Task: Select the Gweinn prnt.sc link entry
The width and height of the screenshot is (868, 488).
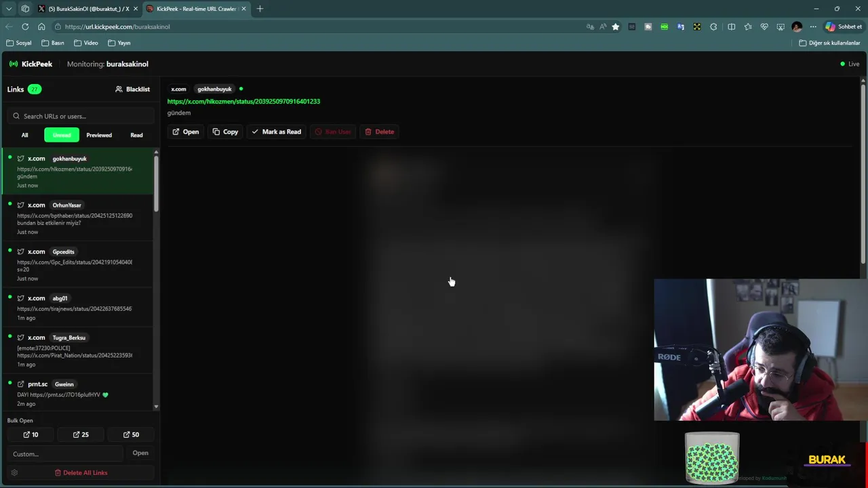Action: 77,393
